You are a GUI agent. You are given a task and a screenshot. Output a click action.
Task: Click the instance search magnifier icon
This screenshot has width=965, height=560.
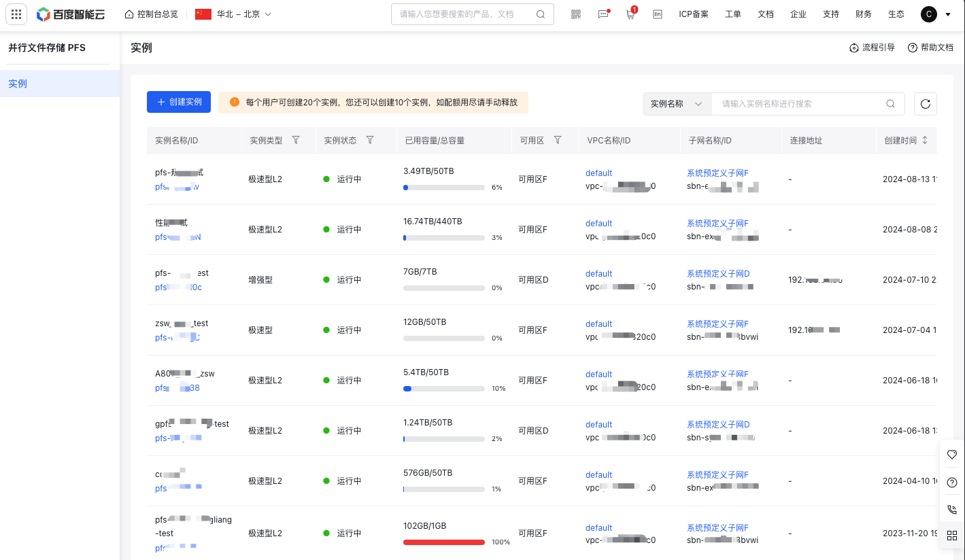pyautogui.click(x=891, y=104)
